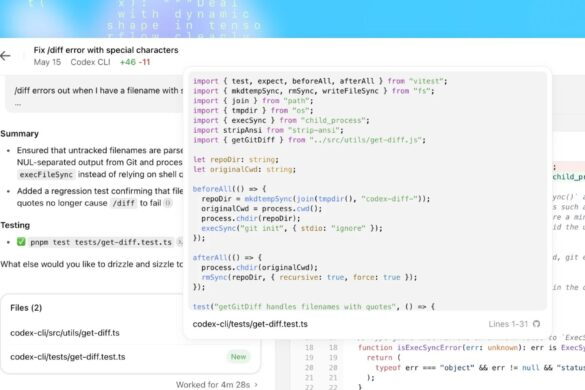Screen dimensions: 585x390
Task: Click the 'Files (2)' header
Action: [x=26, y=308]
